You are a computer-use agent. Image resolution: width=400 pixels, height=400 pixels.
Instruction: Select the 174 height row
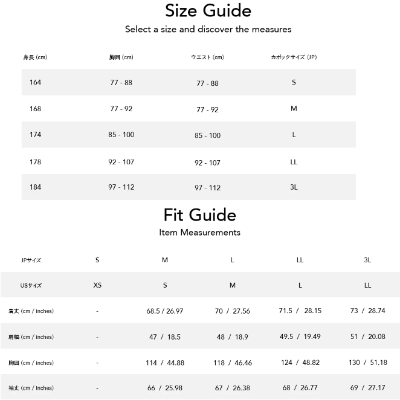(189, 135)
